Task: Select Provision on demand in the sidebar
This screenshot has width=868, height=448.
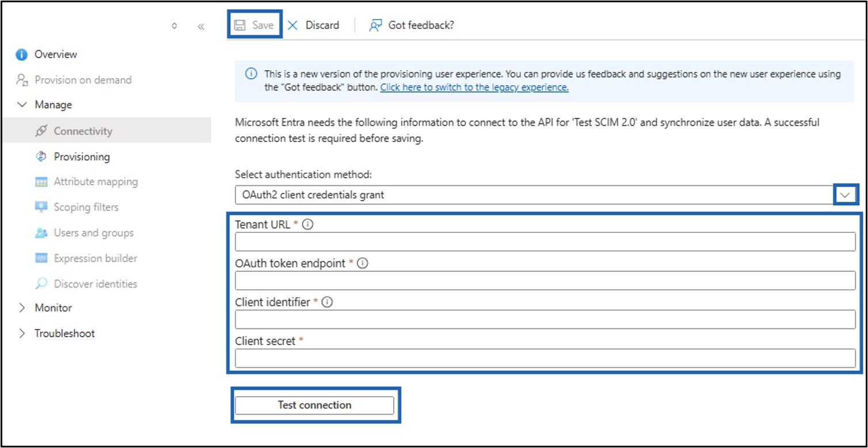Action: pyautogui.click(x=83, y=80)
